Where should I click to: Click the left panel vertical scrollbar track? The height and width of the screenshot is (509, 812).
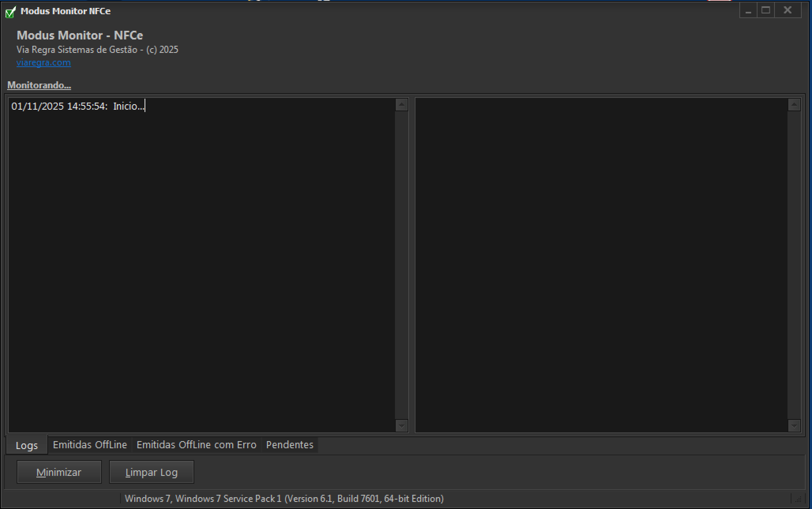tap(401, 264)
